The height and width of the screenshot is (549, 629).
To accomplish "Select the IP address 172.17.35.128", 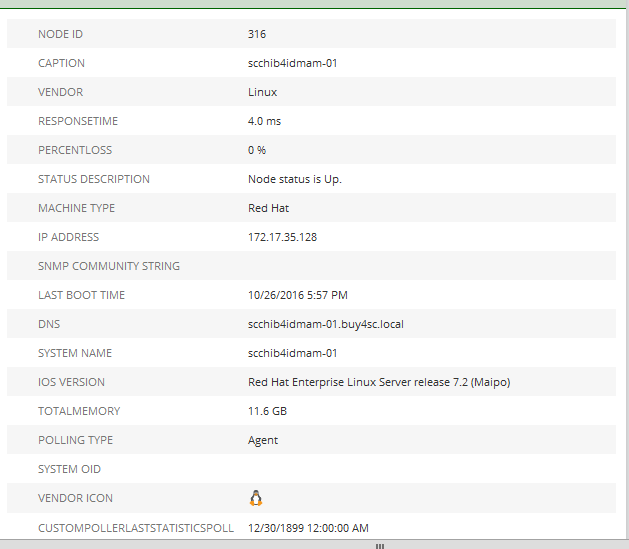I will [x=282, y=237].
